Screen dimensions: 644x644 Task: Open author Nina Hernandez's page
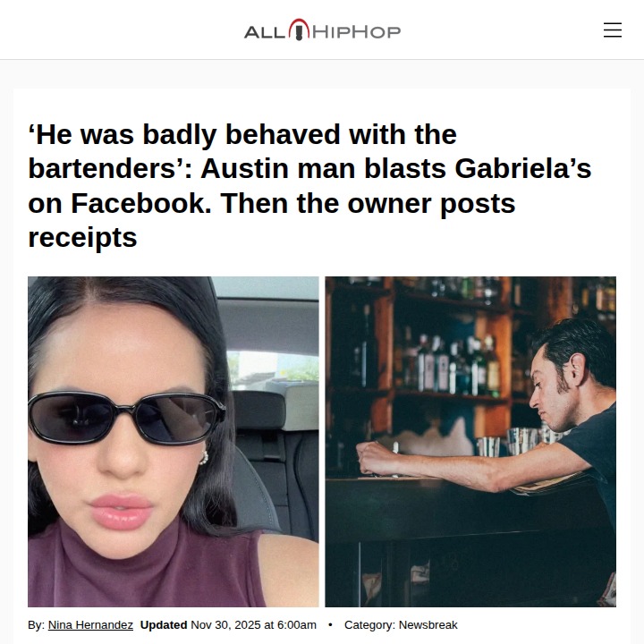click(x=90, y=624)
